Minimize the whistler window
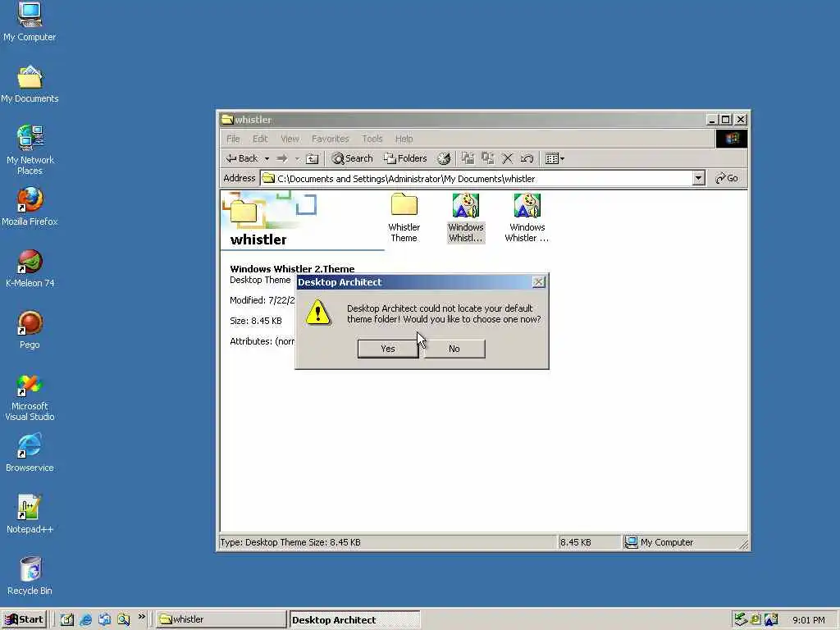The height and width of the screenshot is (630, 840). (711, 120)
